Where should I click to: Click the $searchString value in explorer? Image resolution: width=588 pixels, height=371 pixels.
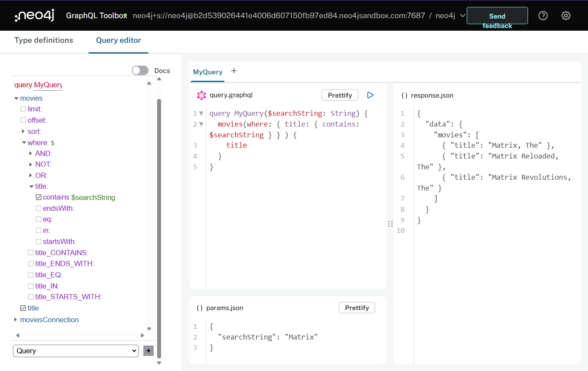[x=93, y=197]
